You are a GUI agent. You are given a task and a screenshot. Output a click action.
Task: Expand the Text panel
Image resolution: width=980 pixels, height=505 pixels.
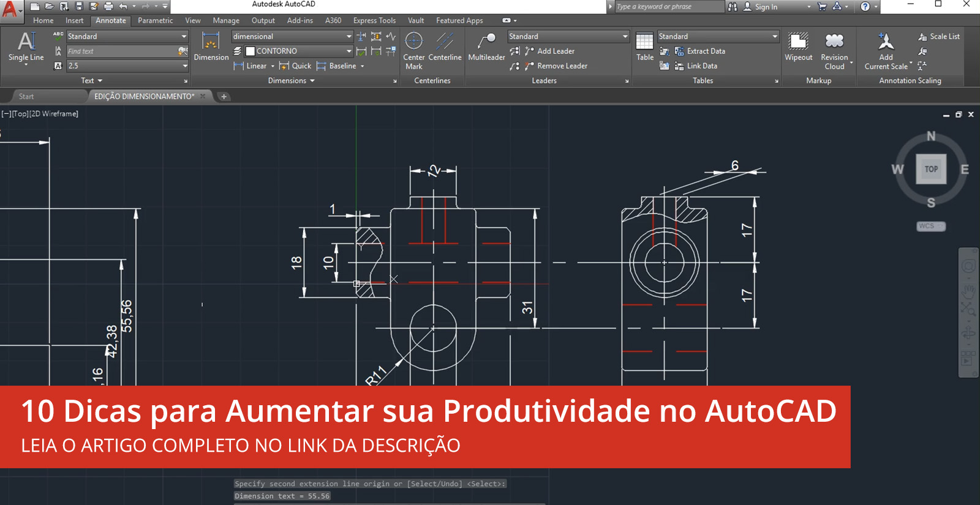click(x=92, y=81)
